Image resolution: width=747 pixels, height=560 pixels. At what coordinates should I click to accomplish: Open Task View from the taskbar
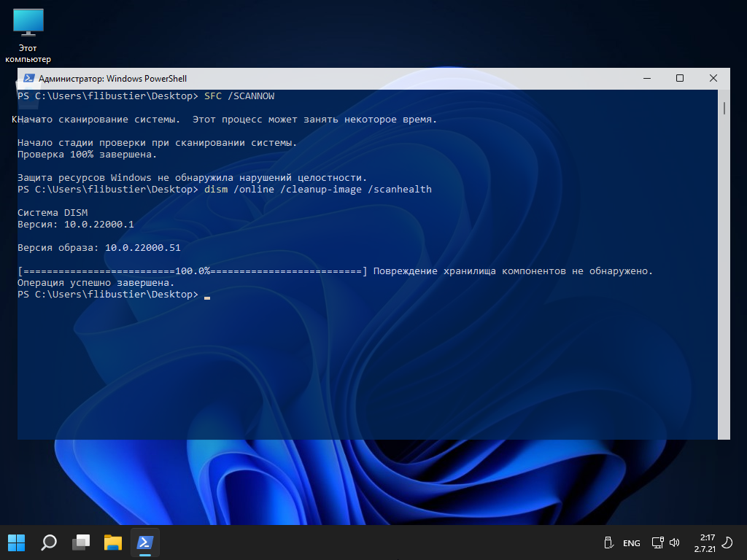[x=81, y=542]
